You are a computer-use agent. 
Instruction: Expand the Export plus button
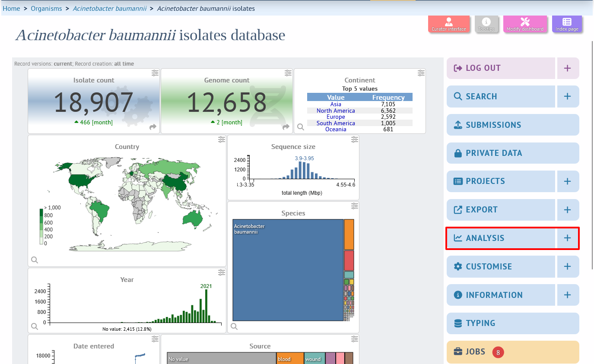pyautogui.click(x=568, y=210)
